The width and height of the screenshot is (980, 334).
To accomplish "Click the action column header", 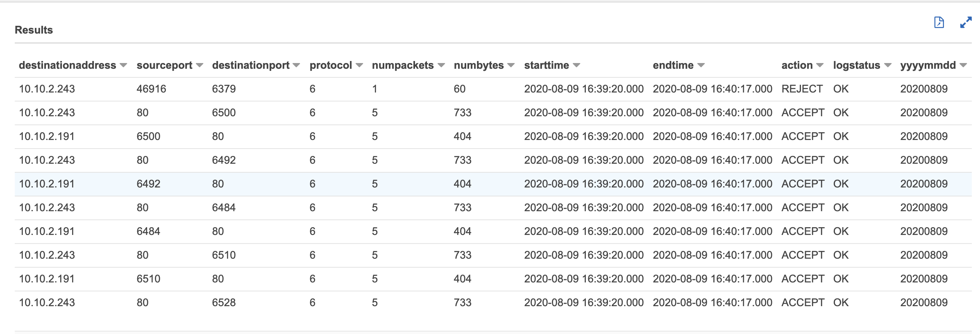I will pos(797,65).
